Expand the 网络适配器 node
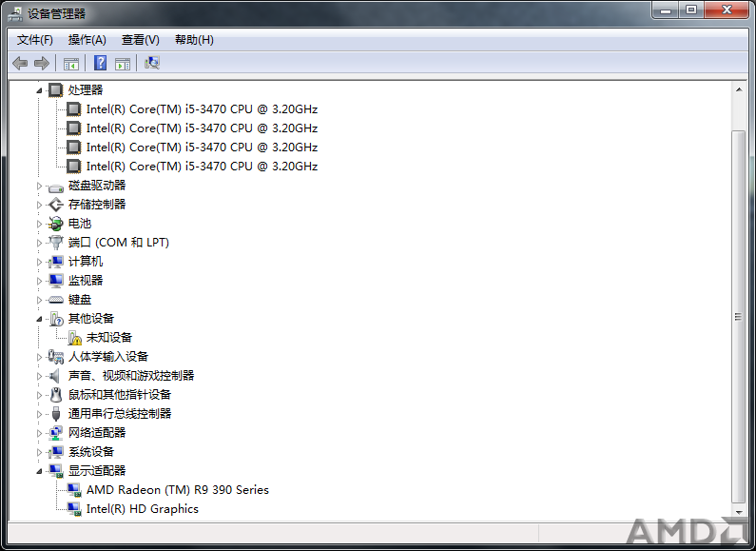This screenshot has width=756, height=551. [x=39, y=433]
